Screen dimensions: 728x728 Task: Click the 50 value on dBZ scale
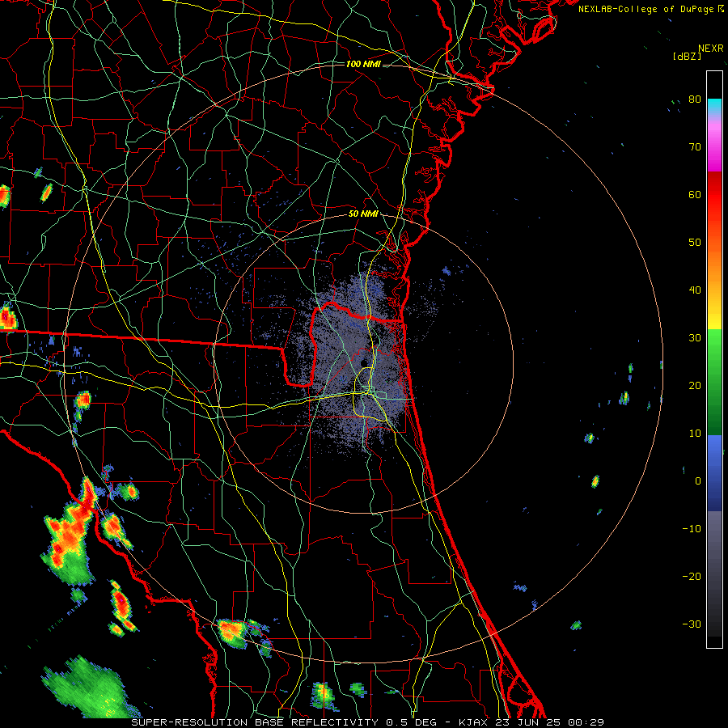click(x=695, y=243)
